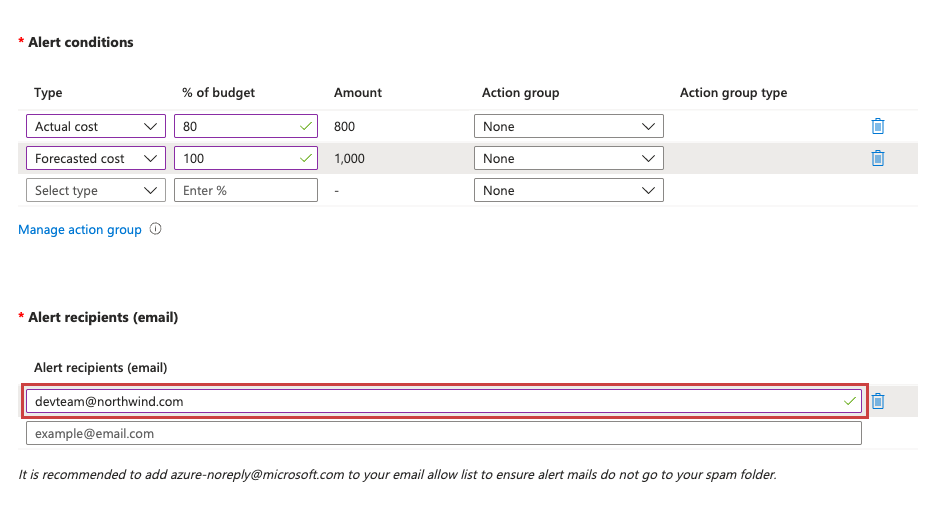Click the Alert conditions section heading

[81, 42]
